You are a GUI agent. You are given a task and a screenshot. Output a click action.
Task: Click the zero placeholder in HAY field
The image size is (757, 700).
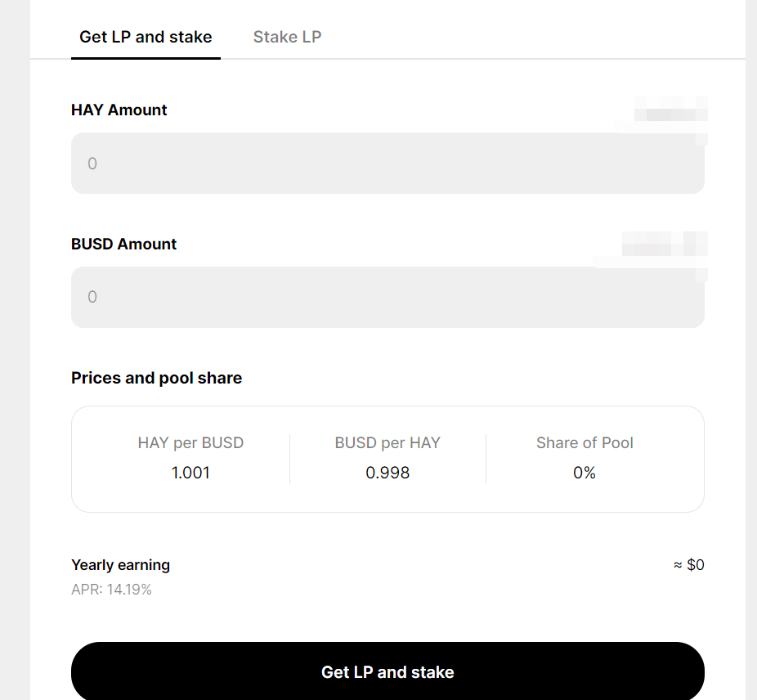[x=92, y=163]
